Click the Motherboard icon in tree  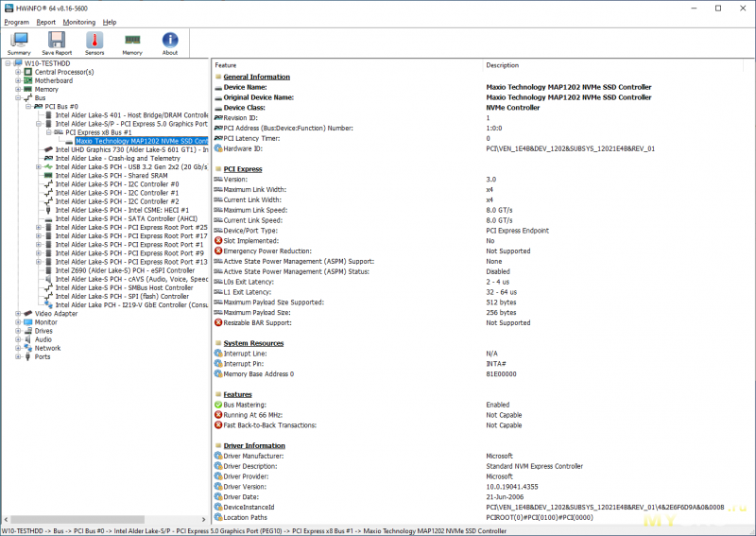coord(28,80)
